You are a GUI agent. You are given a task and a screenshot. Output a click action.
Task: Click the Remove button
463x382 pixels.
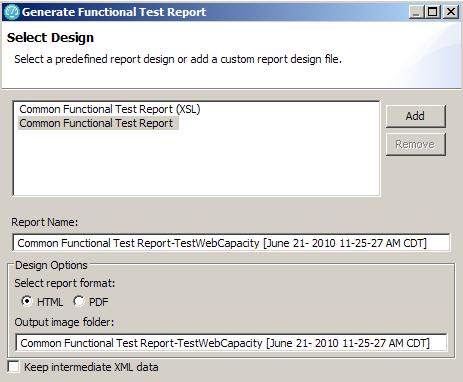click(415, 144)
